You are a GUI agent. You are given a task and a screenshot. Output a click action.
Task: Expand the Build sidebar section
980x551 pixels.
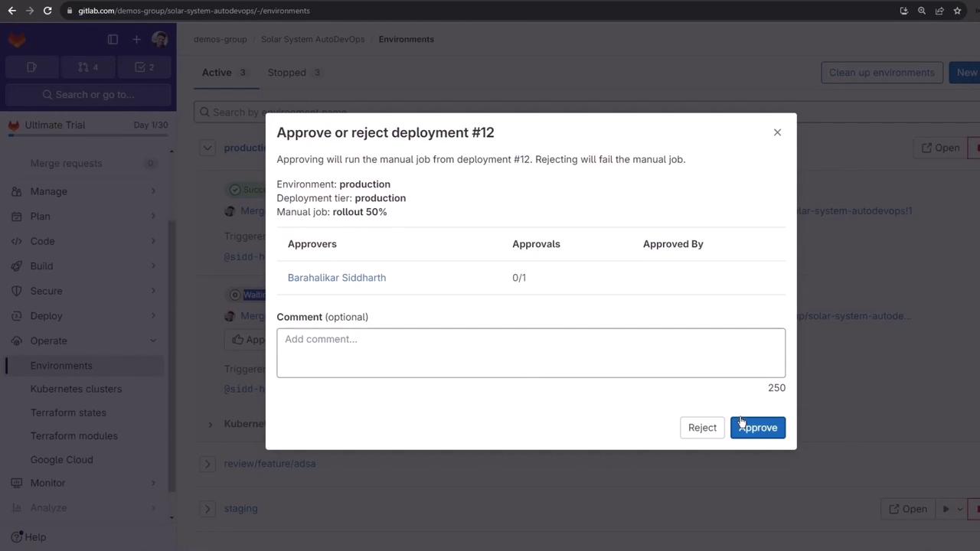[x=42, y=266]
